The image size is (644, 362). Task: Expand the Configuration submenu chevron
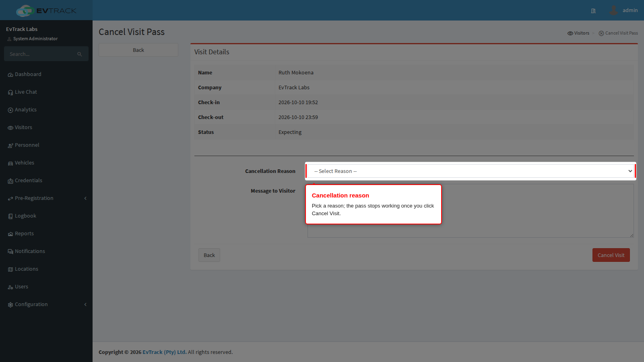pos(85,304)
